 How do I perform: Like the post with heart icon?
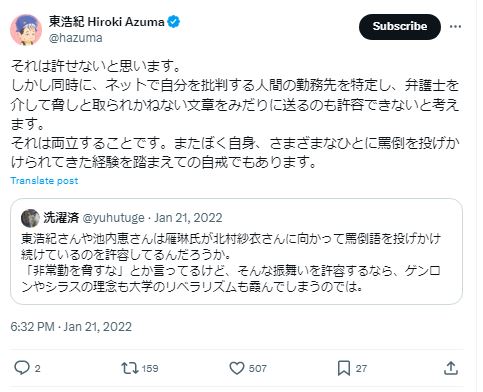[x=237, y=368]
